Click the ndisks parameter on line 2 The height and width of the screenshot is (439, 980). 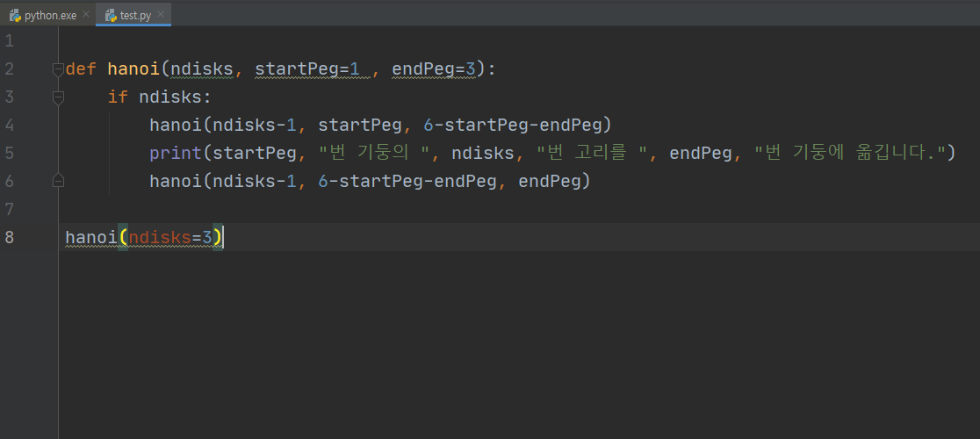[202, 68]
